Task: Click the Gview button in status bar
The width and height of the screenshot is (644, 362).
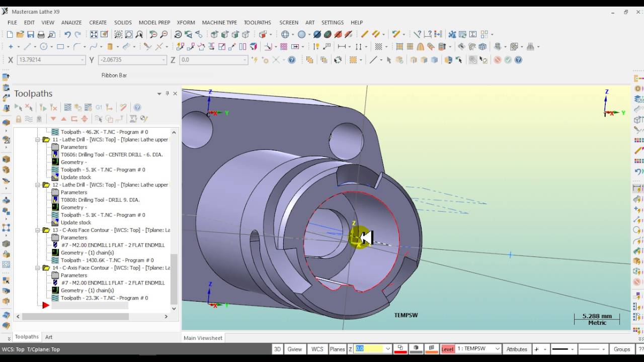Action: [295, 349]
